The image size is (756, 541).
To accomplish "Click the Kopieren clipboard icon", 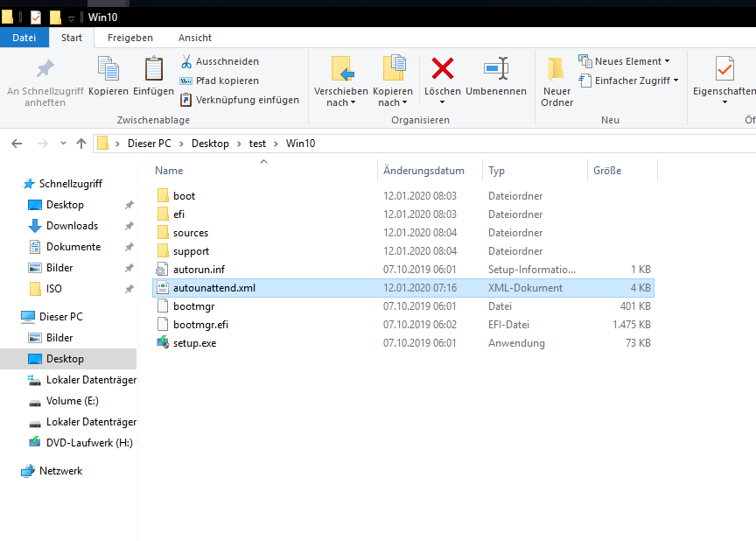I will coord(108,68).
